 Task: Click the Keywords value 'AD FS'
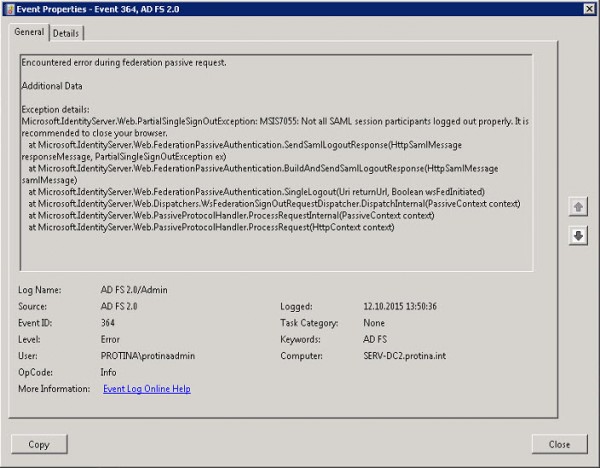coord(375,339)
